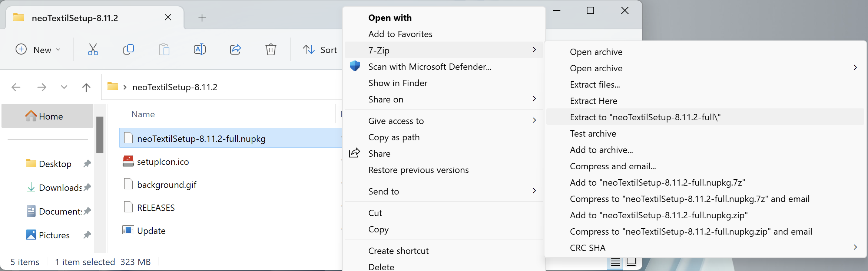Click the Rename icon in toolbar
Screen dimensions: 868x271
(199, 49)
